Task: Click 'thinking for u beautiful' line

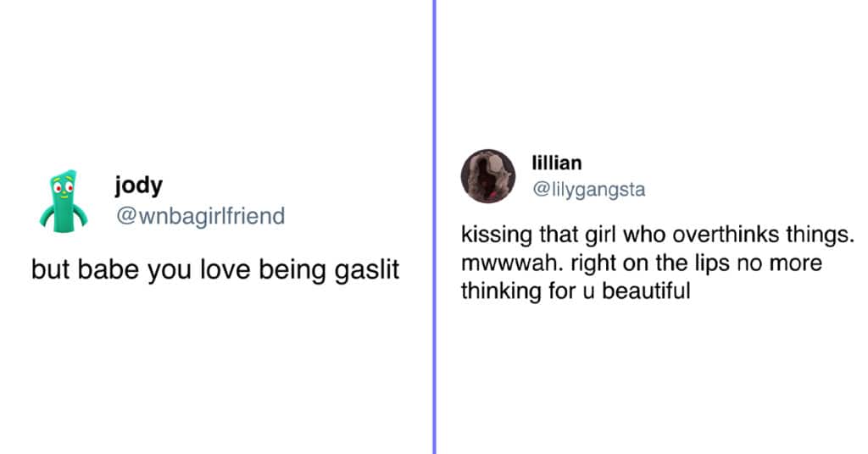Action: 576,291
